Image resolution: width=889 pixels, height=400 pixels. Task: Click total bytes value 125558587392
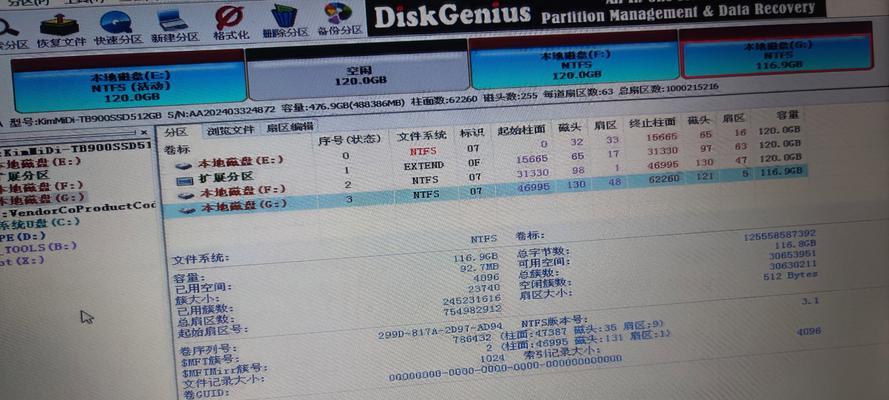(780, 234)
